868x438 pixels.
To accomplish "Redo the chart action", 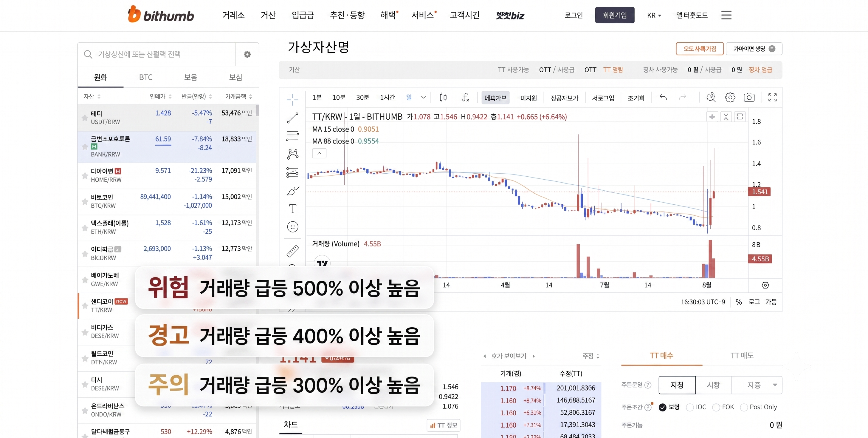I will pos(682,98).
